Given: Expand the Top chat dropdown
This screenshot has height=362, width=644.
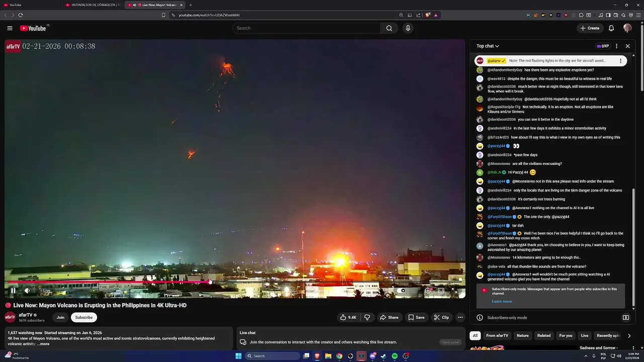Looking at the screenshot, I should tap(488, 46).
